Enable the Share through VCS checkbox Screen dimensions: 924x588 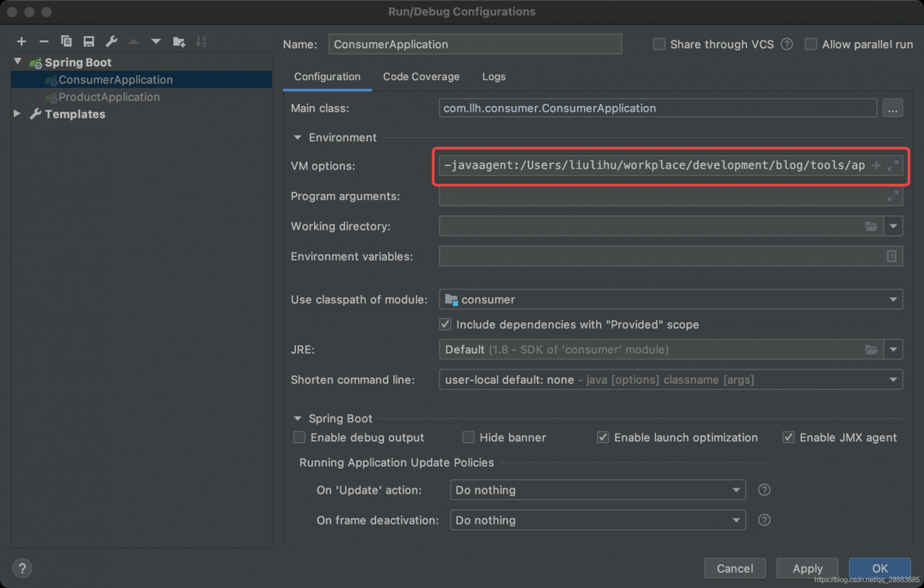tap(659, 44)
